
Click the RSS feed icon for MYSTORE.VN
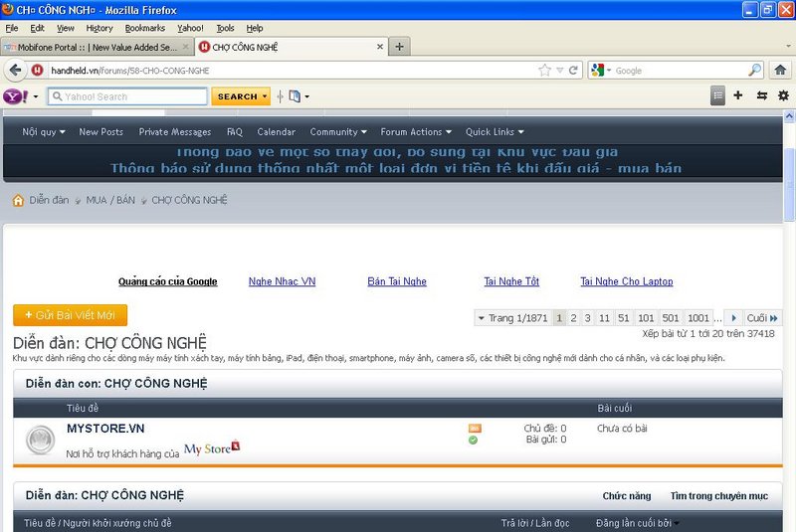point(475,429)
